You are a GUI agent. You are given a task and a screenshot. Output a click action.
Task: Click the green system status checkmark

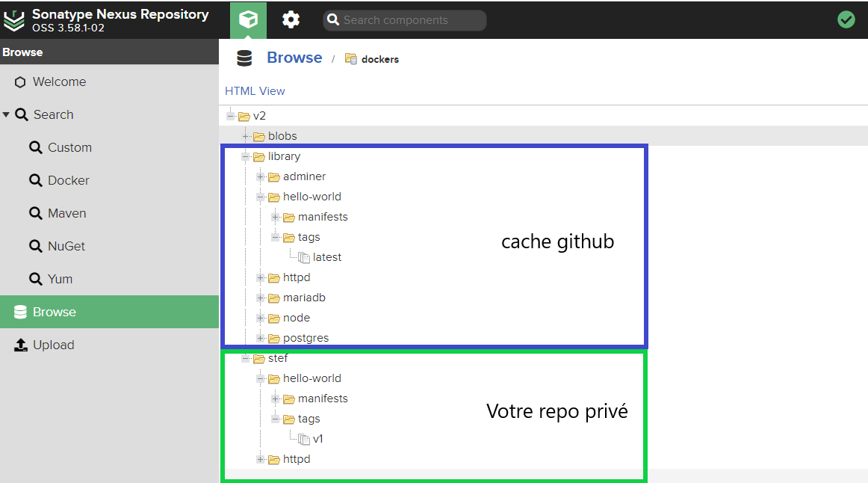(x=846, y=19)
